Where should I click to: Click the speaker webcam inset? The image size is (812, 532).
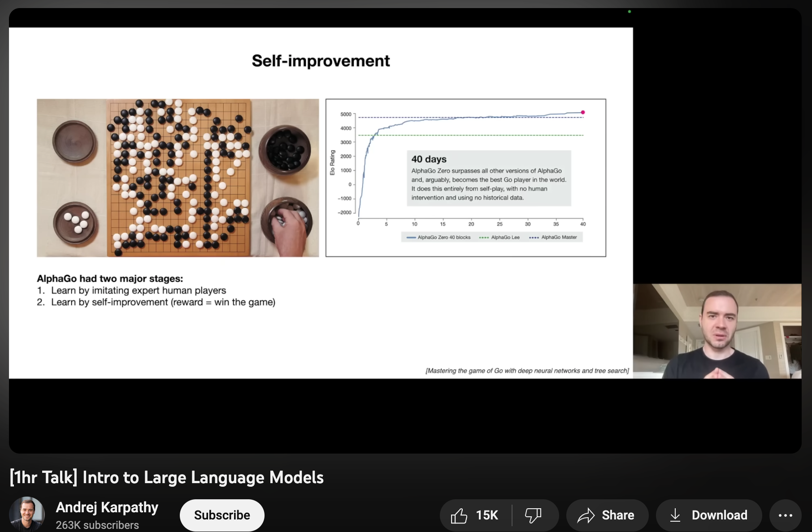(x=717, y=331)
